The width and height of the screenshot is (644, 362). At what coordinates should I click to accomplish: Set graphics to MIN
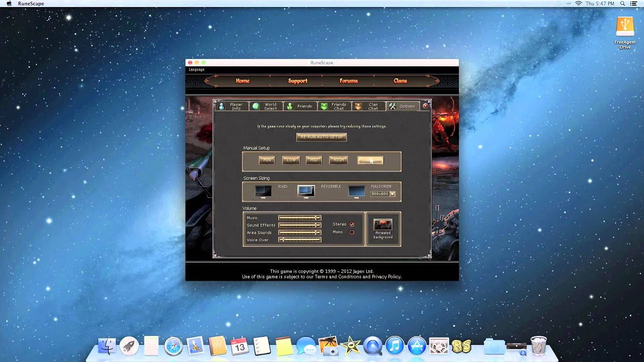[x=267, y=160]
